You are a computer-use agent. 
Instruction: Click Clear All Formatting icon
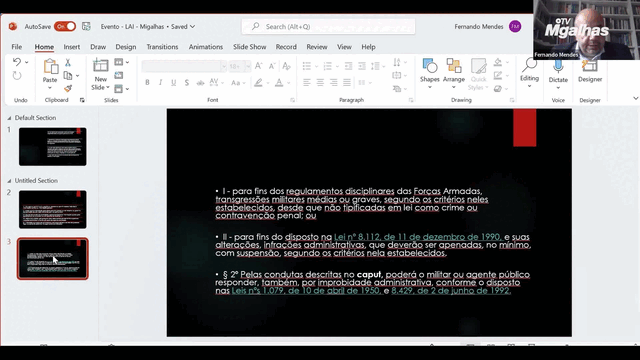click(287, 66)
